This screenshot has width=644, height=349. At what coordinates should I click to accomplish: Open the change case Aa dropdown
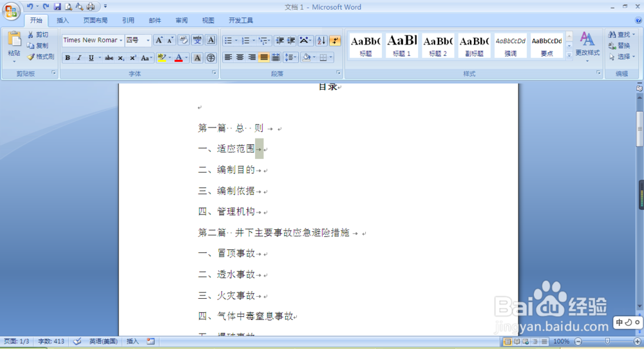(146, 58)
